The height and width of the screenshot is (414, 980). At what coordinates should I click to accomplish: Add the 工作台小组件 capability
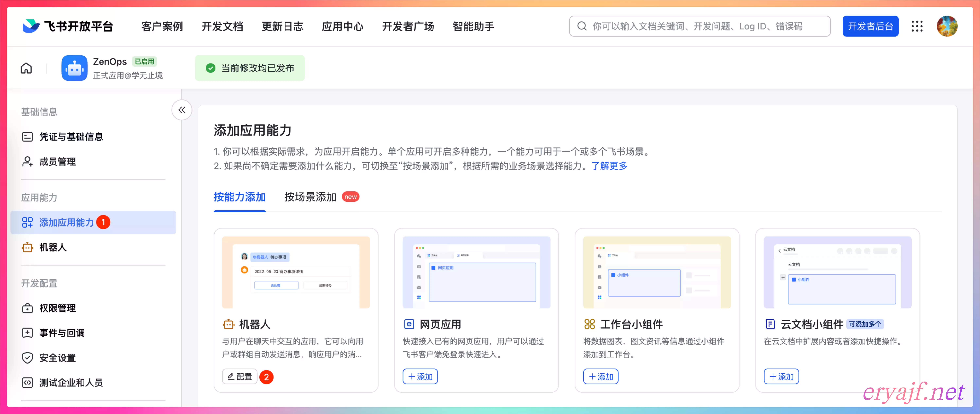600,376
